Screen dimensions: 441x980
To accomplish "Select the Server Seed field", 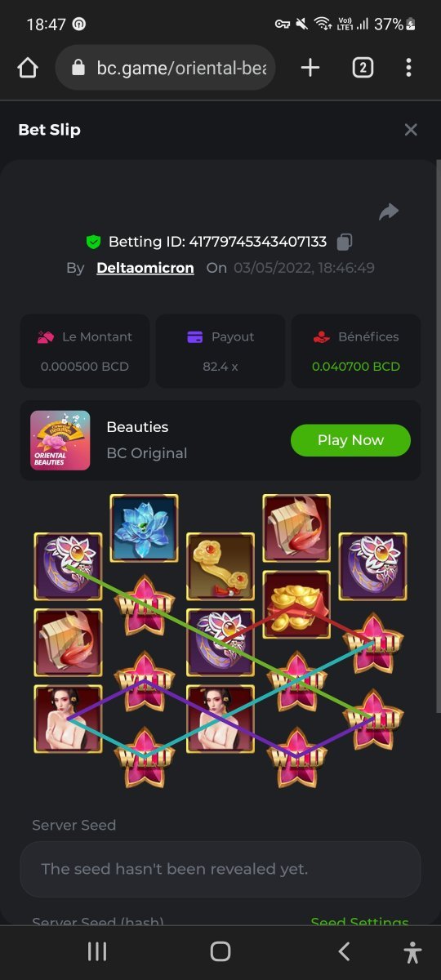I will [220, 869].
